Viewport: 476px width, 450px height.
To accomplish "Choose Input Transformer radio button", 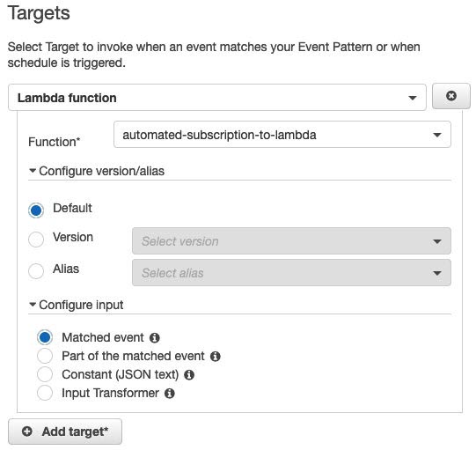I will tap(45, 393).
